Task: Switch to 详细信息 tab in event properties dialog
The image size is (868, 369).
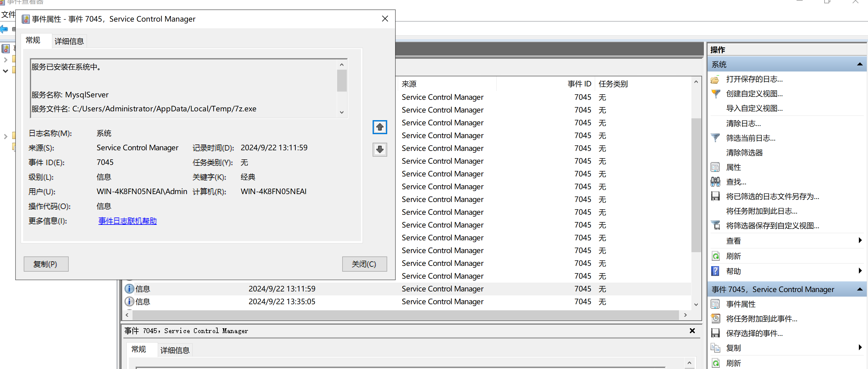Action: 69,41
